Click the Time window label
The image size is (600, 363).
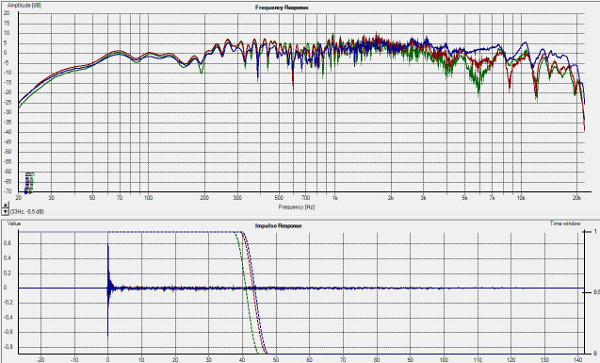pos(566,223)
